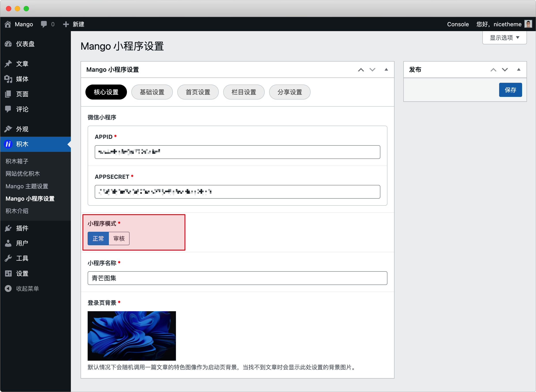The width and height of the screenshot is (536, 392).
Task: Click the 外观 appearance brush icon
Action: (x=8, y=129)
